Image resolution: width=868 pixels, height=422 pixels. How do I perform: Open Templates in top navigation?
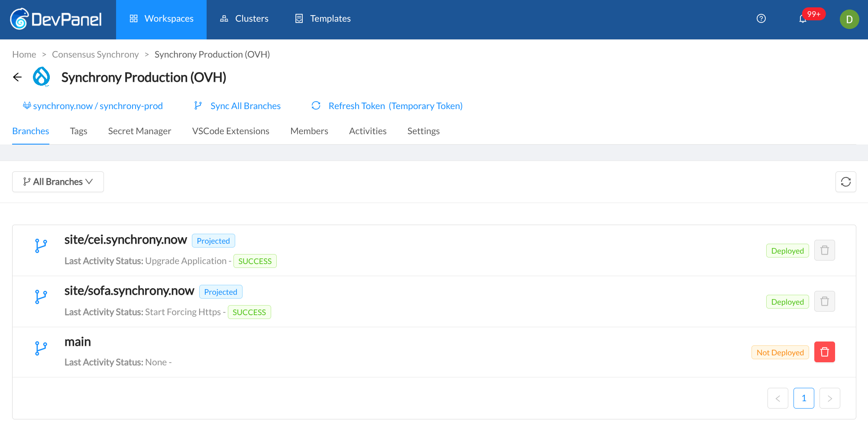pyautogui.click(x=323, y=19)
